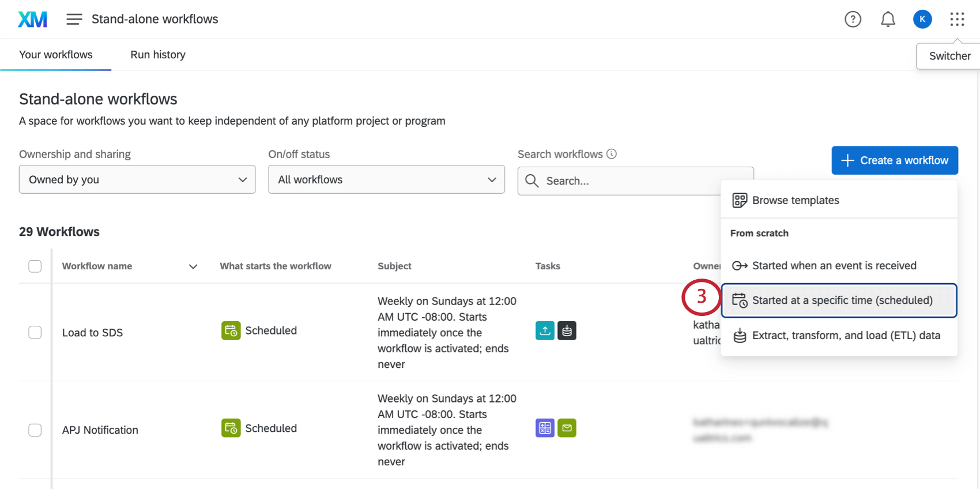This screenshot has height=489, width=980.
Task: Click the info icon beside Search workflows
Action: click(612, 154)
